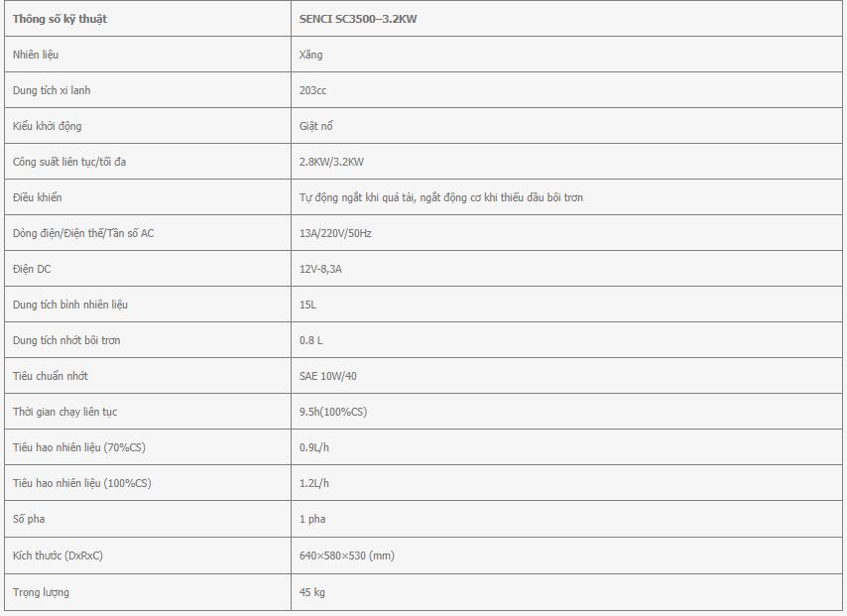This screenshot has width=847, height=616.
Task: Click the '45 kg' weight value
Action: (x=312, y=591)
